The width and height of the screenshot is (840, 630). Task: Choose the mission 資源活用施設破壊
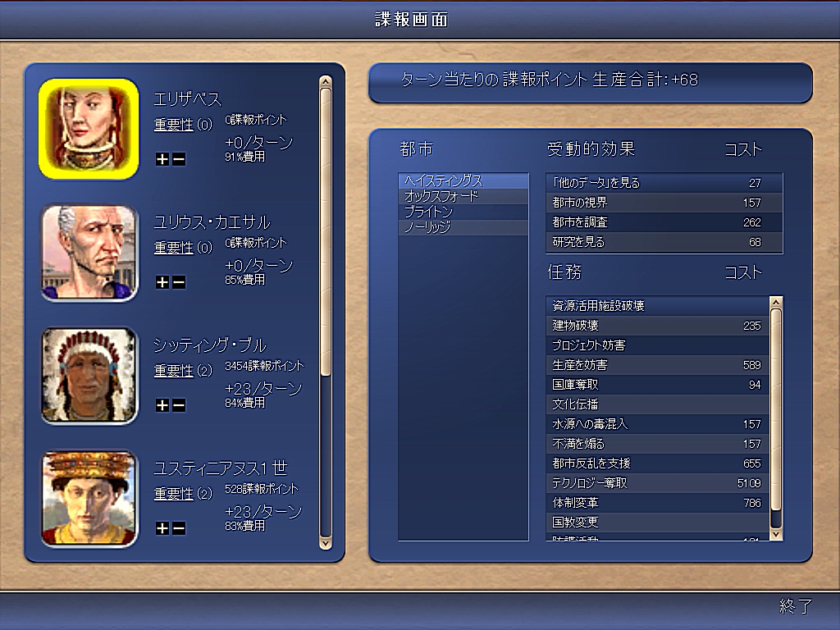(x=658, y=306)
